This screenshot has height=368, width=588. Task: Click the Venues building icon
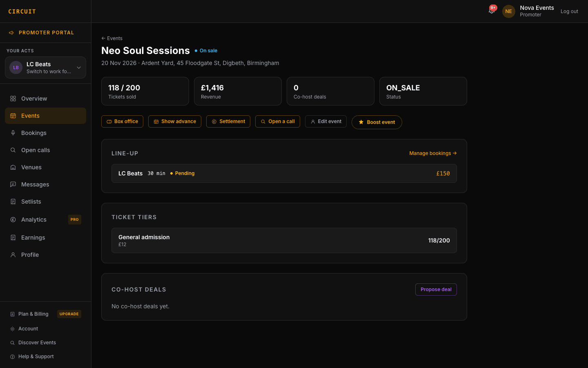pos(13,167)
